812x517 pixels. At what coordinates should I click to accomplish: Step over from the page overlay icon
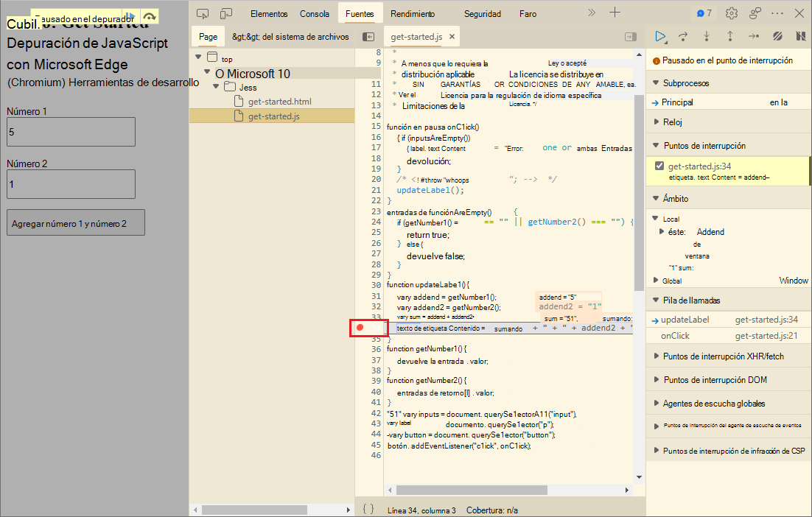pos(150,17)
